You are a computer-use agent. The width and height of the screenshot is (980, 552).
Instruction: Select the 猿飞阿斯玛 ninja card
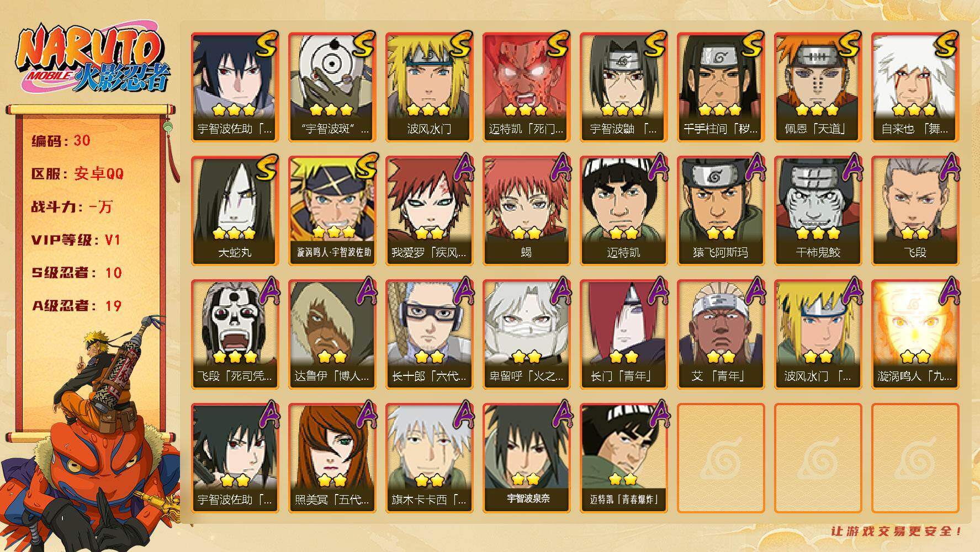721,211
